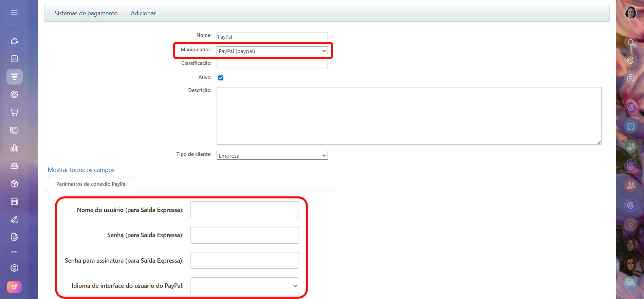The width and height of the screenshot is (644, 299).
Task: Open the Marketing target icon in the left sidebar
Action: click(14, 94)
